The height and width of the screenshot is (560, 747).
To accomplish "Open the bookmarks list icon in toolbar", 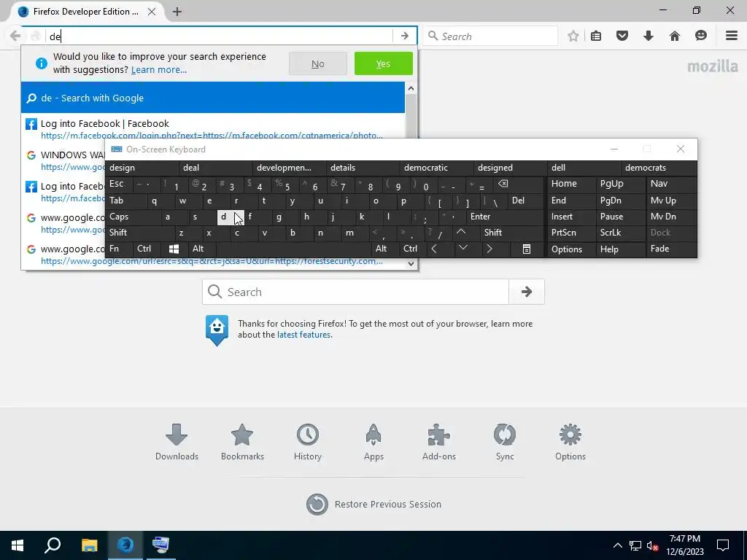I will pyautogui.click(x=596, y=36).
